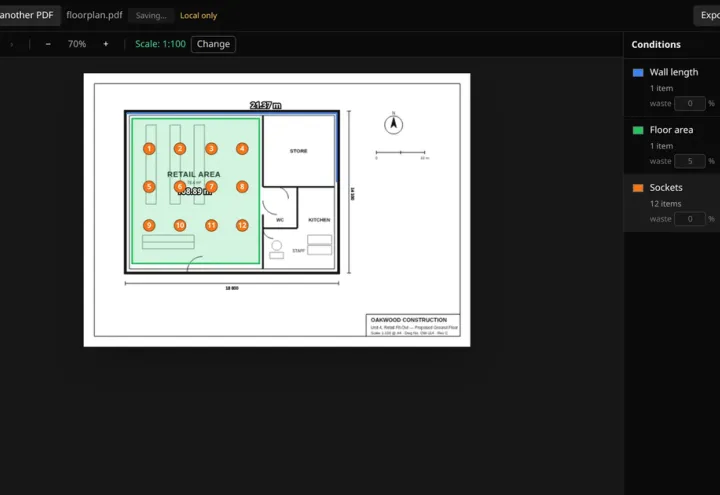Click the STAFF room label

point(298,251)
